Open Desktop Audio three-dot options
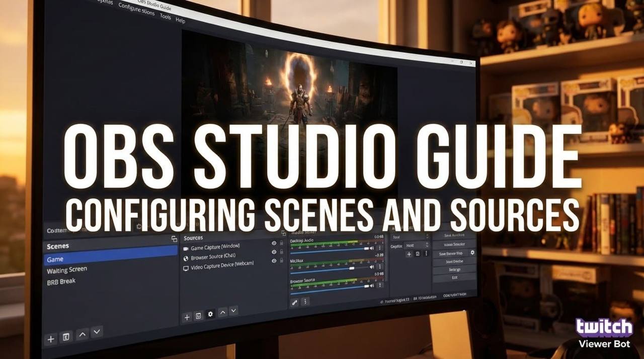The height and width of the screenshot is (359, 644). coord(379,248)
